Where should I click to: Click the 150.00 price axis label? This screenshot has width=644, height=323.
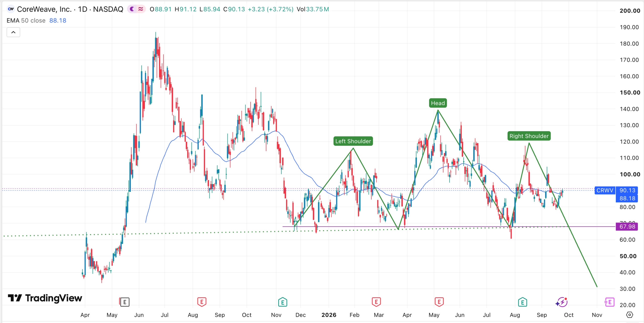point(630,93)
